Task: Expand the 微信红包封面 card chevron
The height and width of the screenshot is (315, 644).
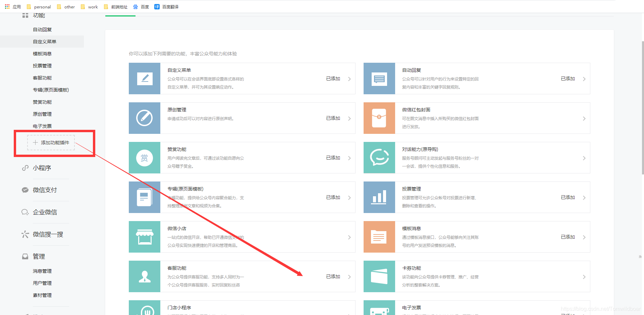Action: tap(584, 118)
